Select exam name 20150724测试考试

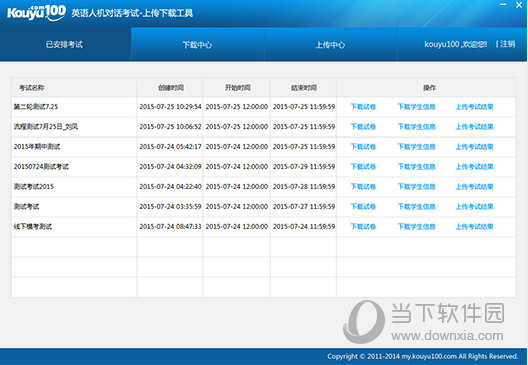pyautogui.click(x=41, y=166)
